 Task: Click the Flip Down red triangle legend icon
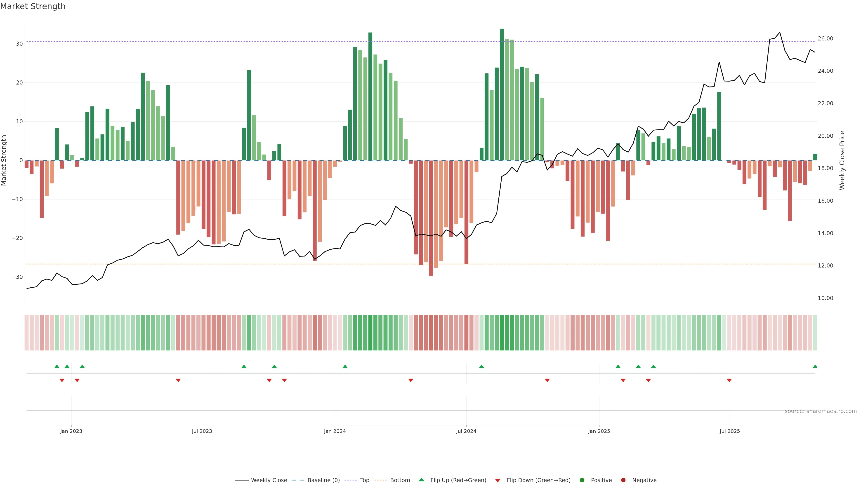coord(498,481)
